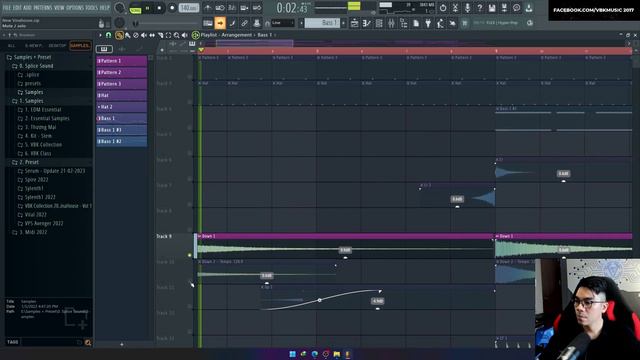Open the FILE menu
Image resolution: width=640 pixels, height=360 pixels.
coord(6,8)
